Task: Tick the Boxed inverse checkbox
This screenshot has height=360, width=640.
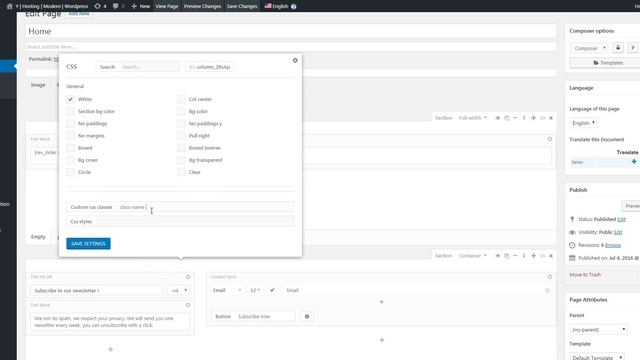Action: tap(181, 148)
